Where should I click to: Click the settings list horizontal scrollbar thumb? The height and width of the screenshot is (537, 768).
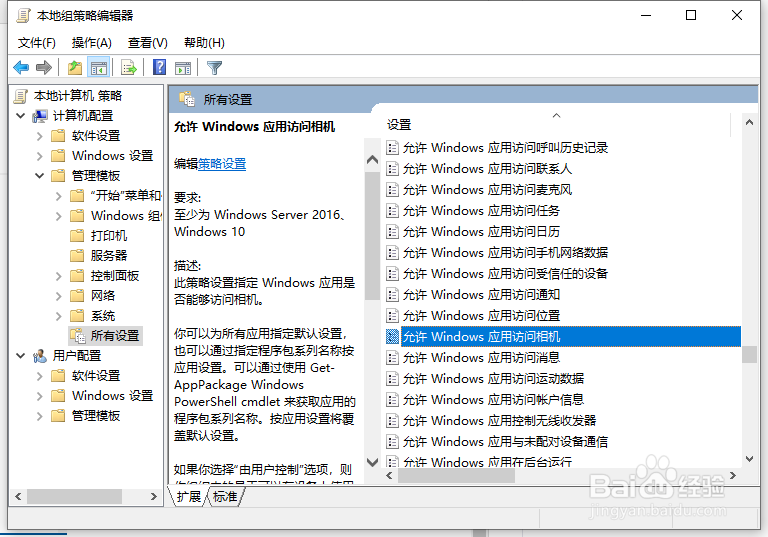coord(456,476)
